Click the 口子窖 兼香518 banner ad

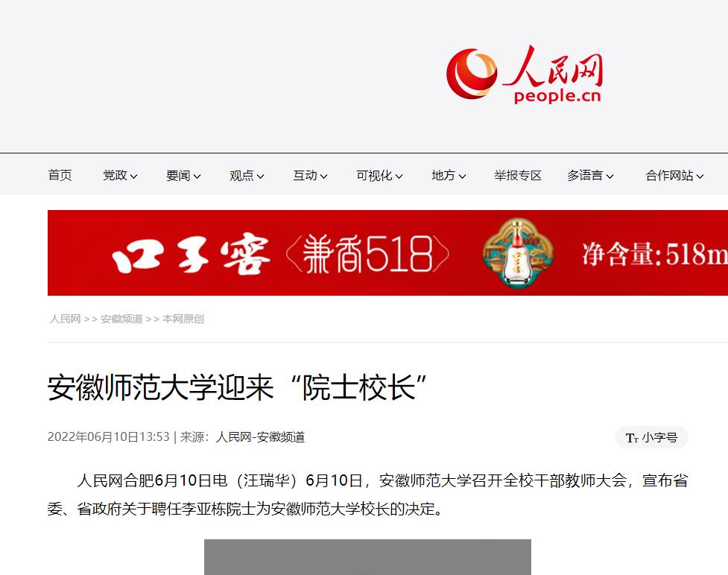coord(387,252)
